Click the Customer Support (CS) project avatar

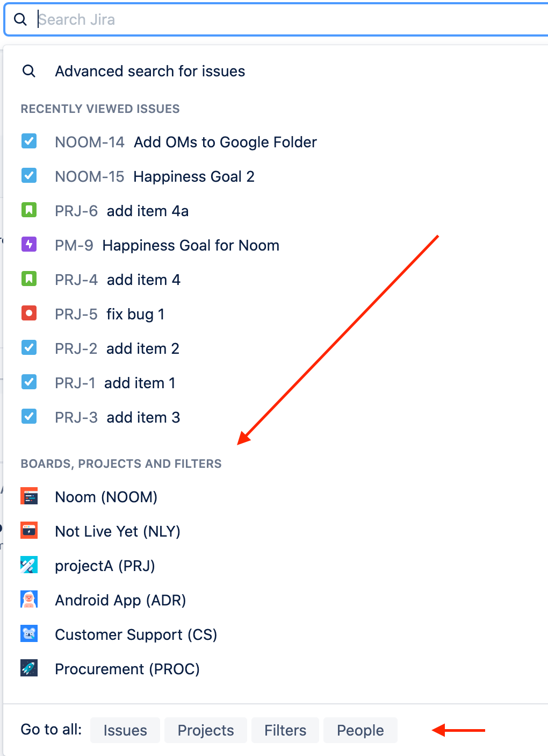point(29,634)
